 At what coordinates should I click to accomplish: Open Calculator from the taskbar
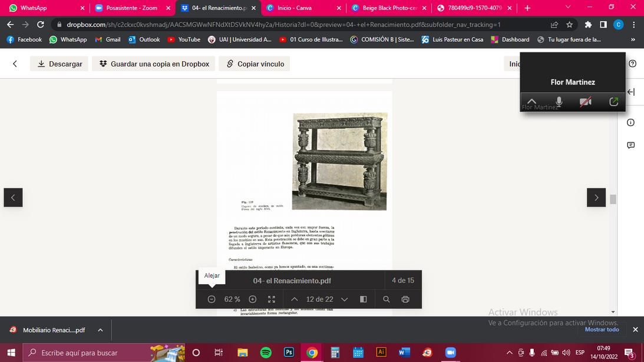pyautogui.click(x=335, y=353)
